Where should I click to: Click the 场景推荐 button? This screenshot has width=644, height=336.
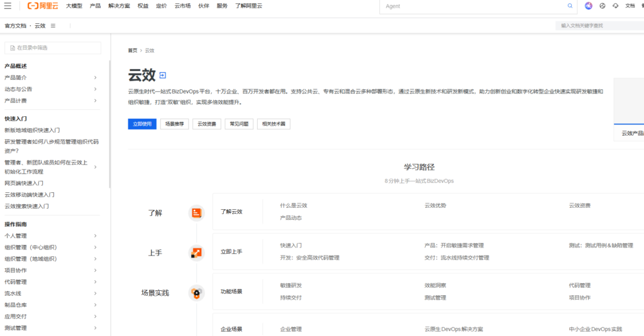[175, 124]
